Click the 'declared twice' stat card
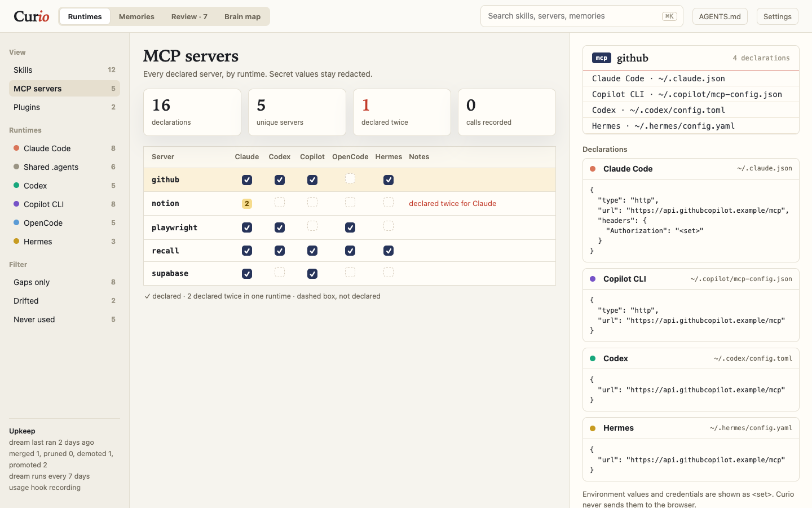Screen dimensions: 812x508 click(402, 112)
